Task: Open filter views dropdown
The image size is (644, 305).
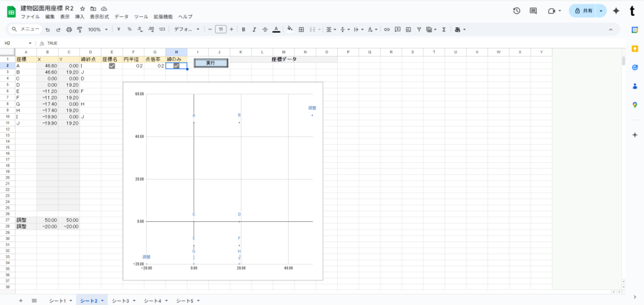Action: pos(431,30)
